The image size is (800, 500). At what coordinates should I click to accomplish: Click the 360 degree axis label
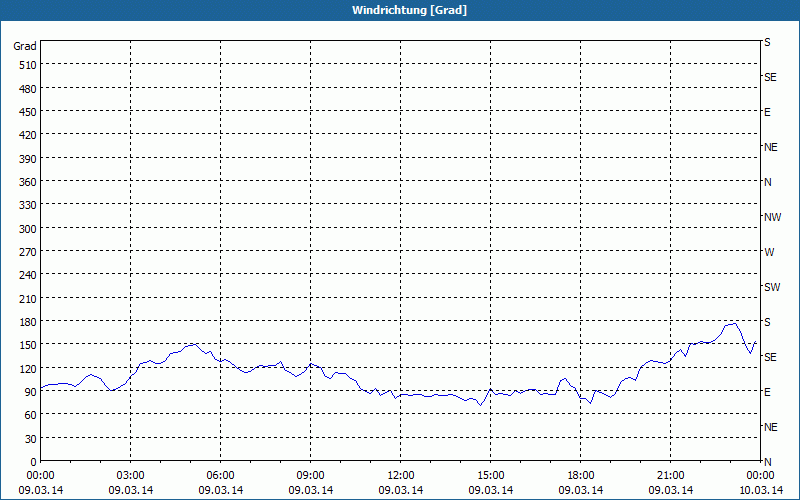pyautogui.click(x=28, y=182)
